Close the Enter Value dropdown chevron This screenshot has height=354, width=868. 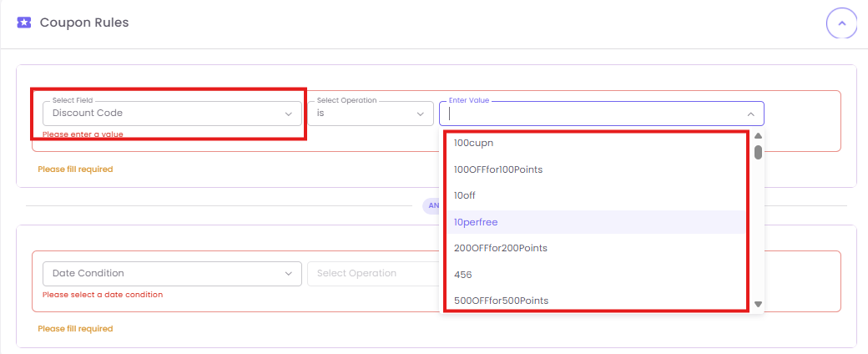point(750,114)
